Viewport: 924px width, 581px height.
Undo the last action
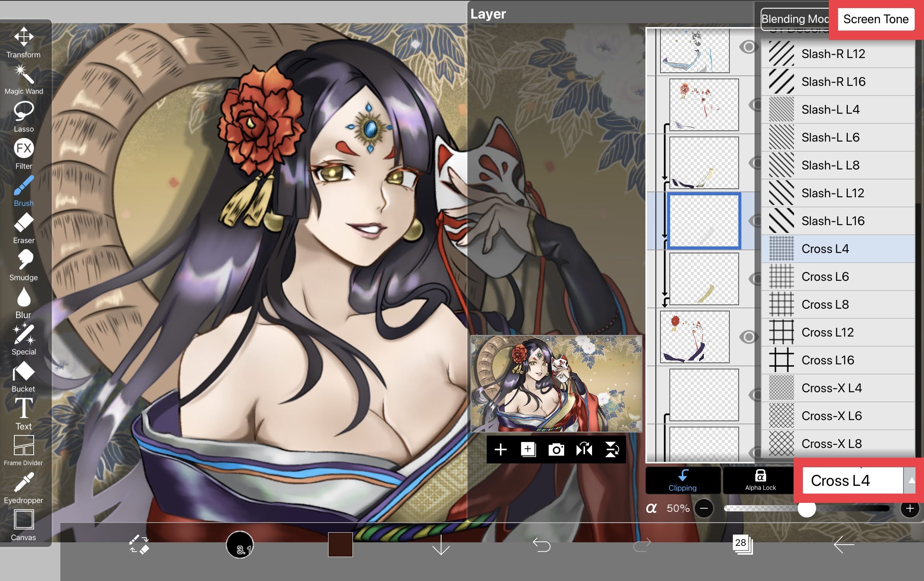(x=544, y=544)
